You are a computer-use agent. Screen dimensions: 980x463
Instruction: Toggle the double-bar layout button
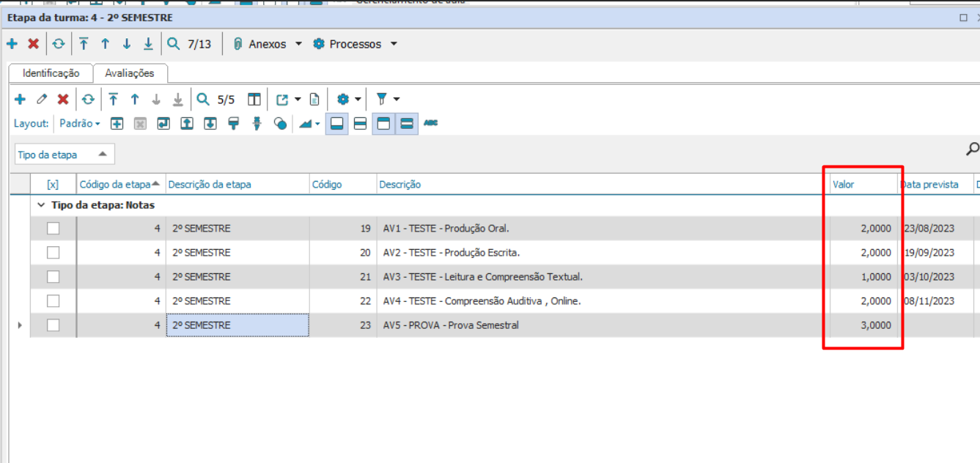click(407, 124)
